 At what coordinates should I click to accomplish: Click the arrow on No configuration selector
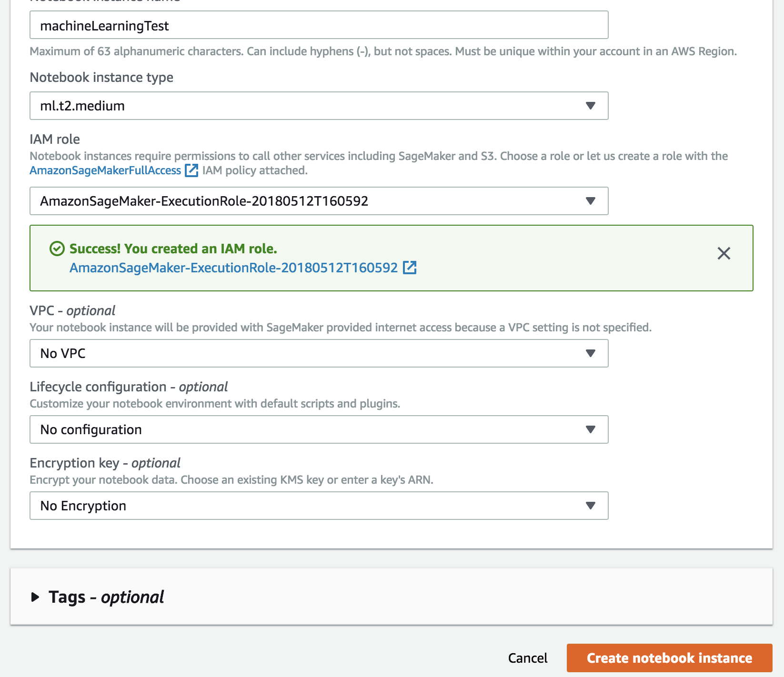pos(590,429)
